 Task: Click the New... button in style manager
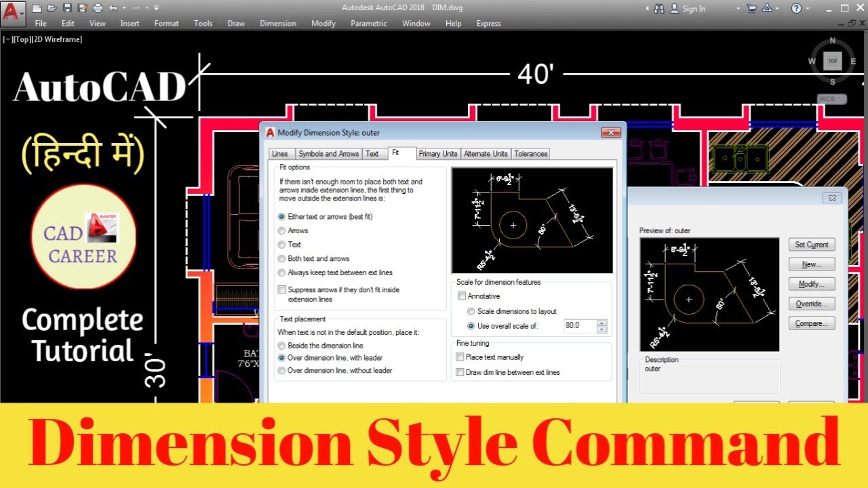812,264
